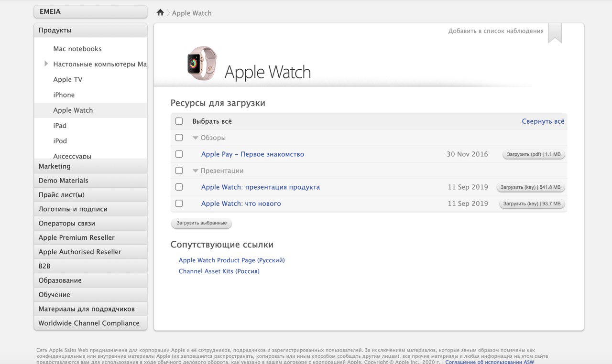Click Добавить в список наблюдения
This screenshot has width=612, height=364.
coord(496,31)
